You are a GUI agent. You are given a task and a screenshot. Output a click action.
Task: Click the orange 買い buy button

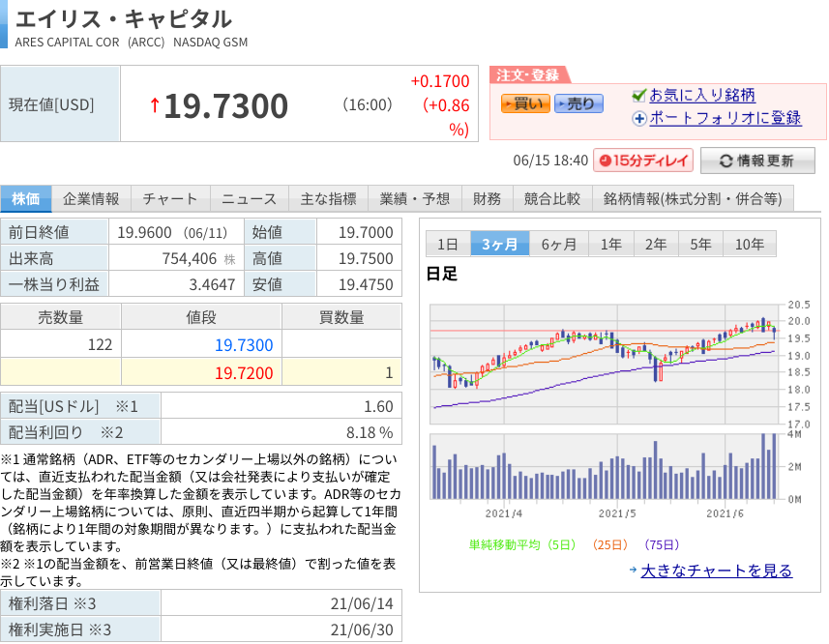tap(525, 103)
